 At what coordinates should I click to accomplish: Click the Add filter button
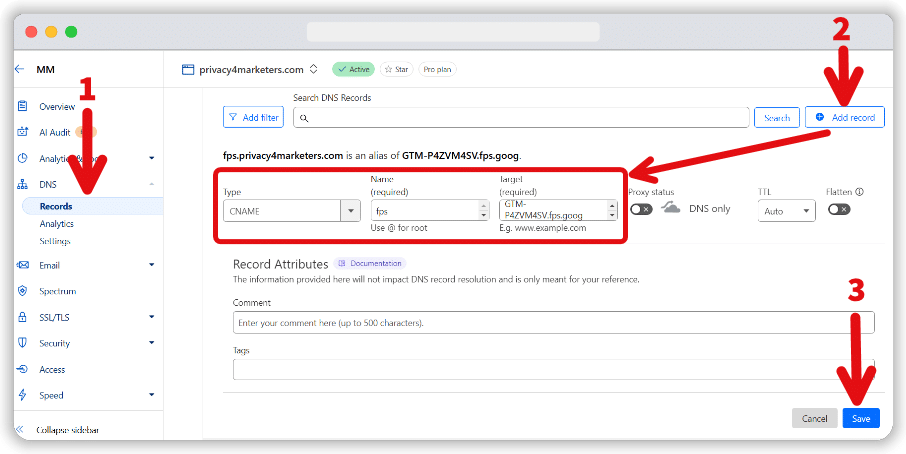(x=253, y=117)
